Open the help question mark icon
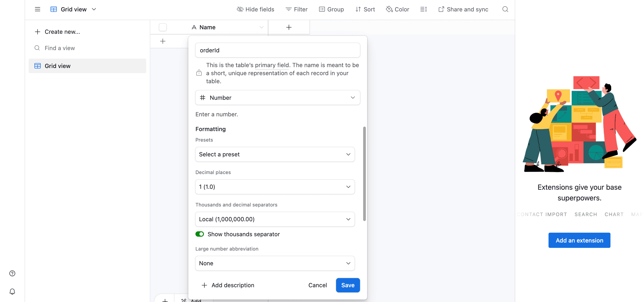The width and height of the screenshot is (644, 302). click(x=12, y=273)
